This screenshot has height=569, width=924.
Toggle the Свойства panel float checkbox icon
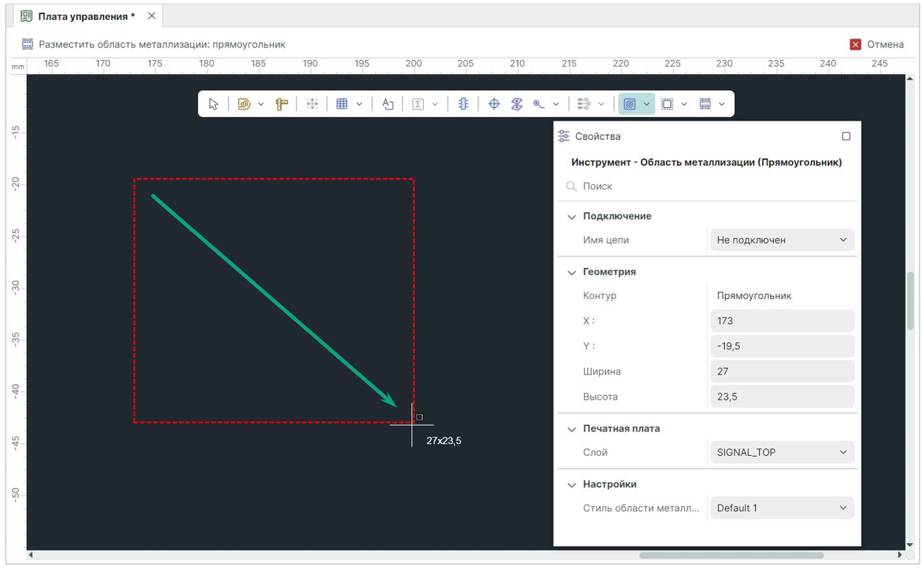click(846, 136)
